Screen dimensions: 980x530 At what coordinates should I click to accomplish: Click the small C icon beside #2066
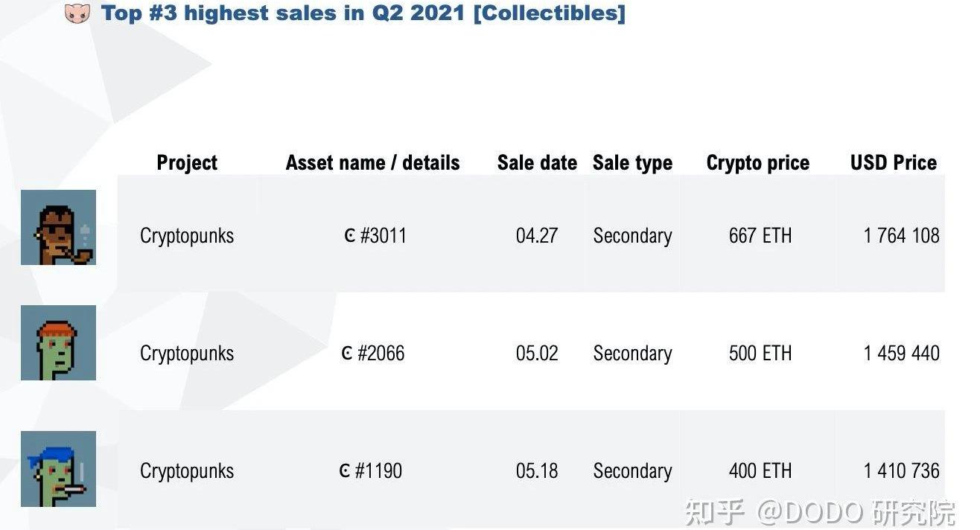tap(347, 353)
